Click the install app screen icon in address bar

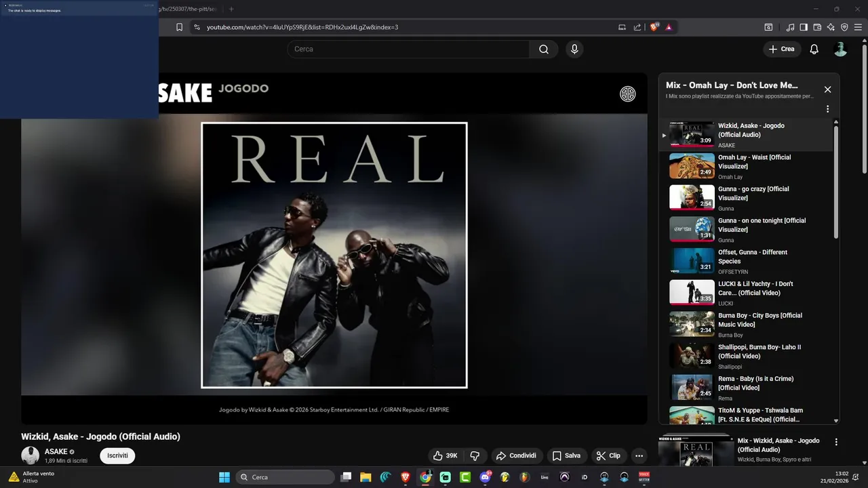pyautogui.click(x=622, y=27)
